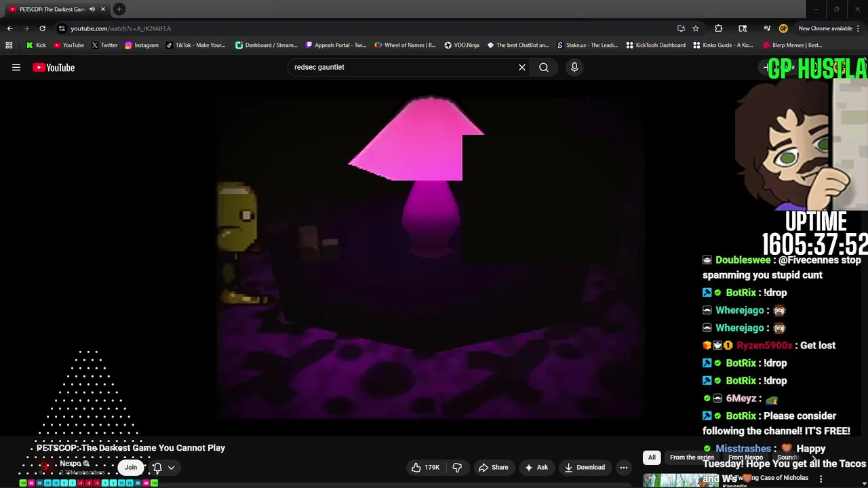The width and height of the screenshot is (868, 488).
Task: Open the Chrome apps grid shortcut
Action: pyautogui.click(x=9, y=45)
